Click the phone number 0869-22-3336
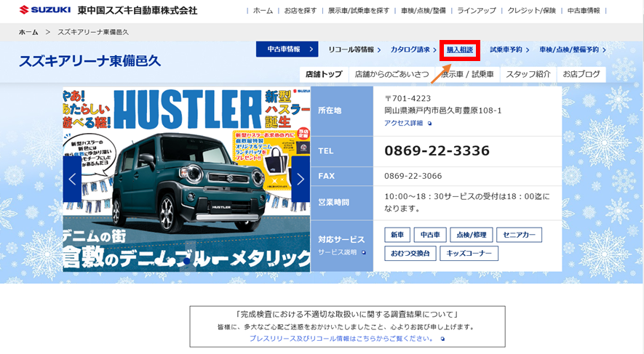The width and height of the screenshot is (644, 354). tap(437, 151)
